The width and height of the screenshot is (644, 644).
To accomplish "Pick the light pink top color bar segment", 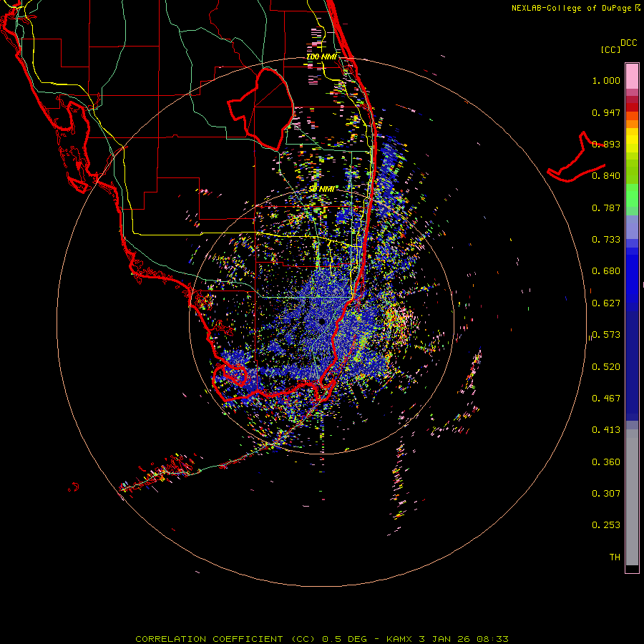I will [632, 76].
